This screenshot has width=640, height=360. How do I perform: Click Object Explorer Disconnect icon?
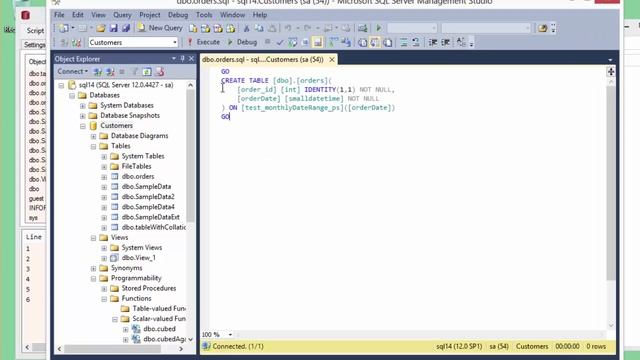click(110, 72)
